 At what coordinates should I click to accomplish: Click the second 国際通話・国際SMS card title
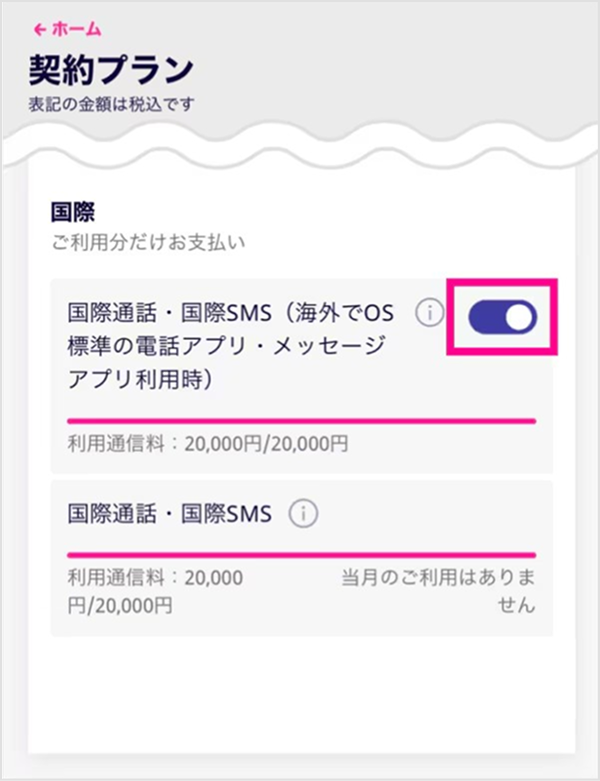[x=169, y=514]
